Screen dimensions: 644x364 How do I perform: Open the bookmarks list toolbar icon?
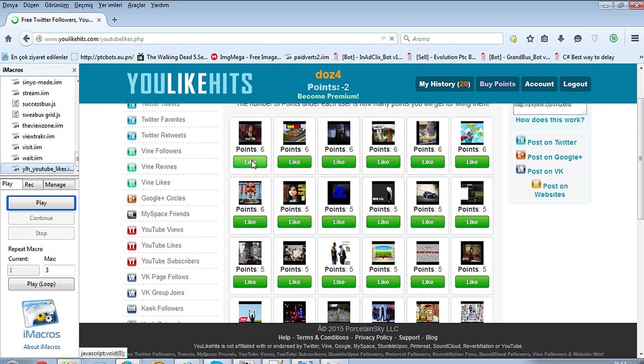545,39
